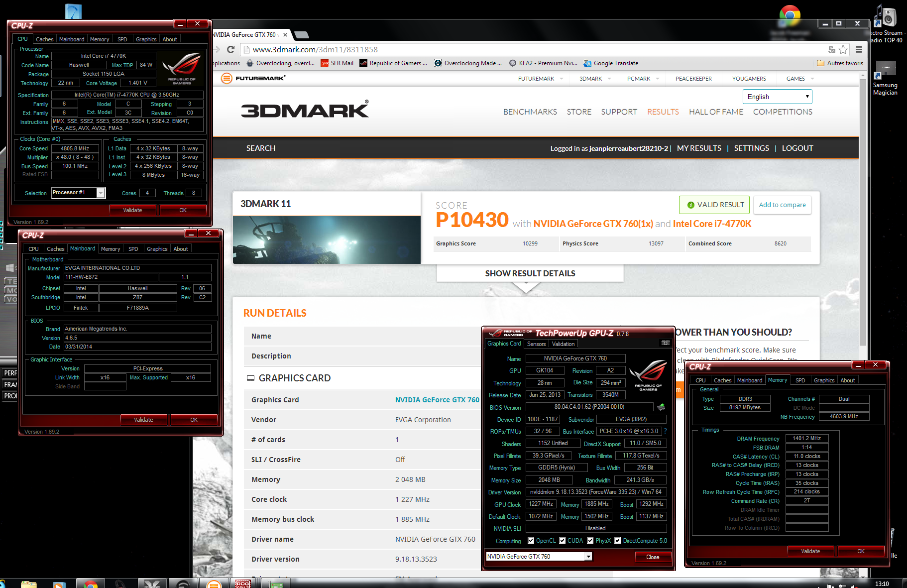Image resolution: width=907 pixels, height=588 pixels.
Task: Toggle the DirectCompute 5.0 checkbox
Action: (x=618, y=540)
